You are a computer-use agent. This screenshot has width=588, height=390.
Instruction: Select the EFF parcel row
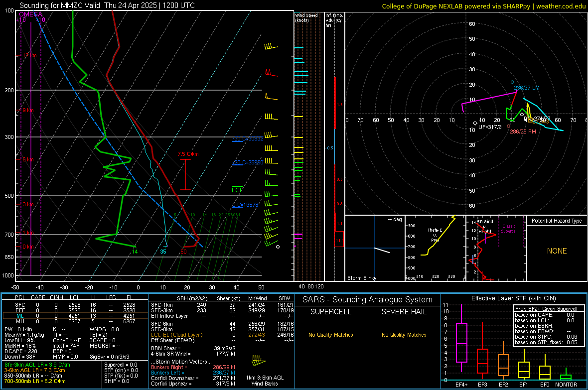pos(75,310)
